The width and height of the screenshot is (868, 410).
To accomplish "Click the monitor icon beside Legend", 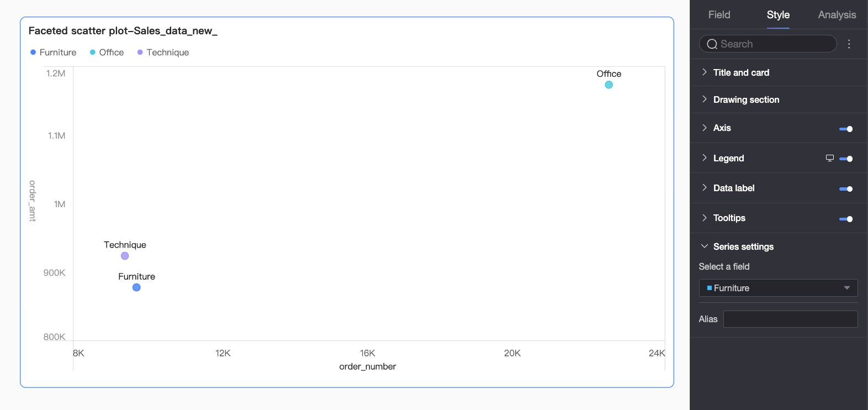I will (829, 158).
